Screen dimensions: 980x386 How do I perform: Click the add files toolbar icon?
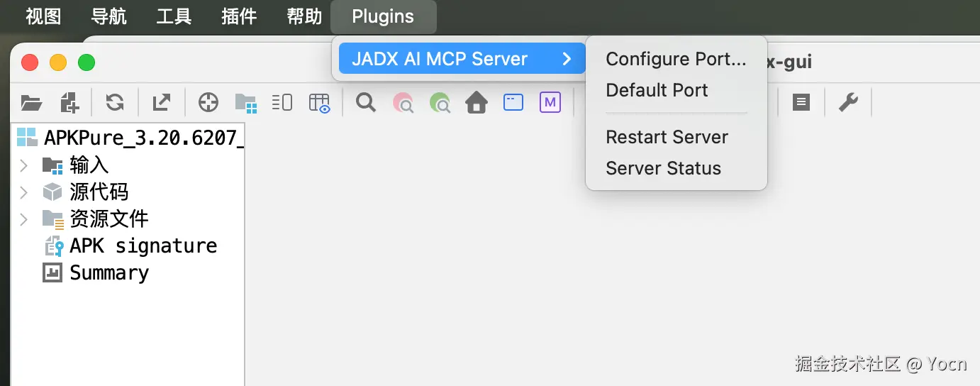tap(69, 103)
